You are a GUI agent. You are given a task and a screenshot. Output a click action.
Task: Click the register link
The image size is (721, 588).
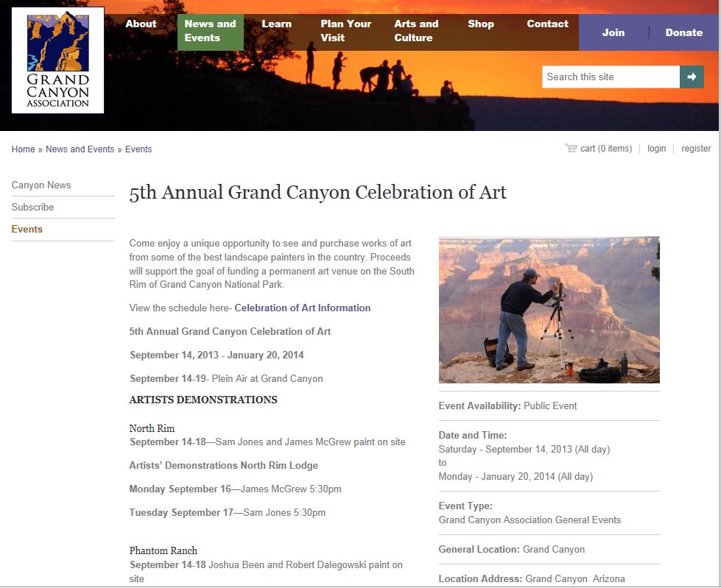coord(696,149)
